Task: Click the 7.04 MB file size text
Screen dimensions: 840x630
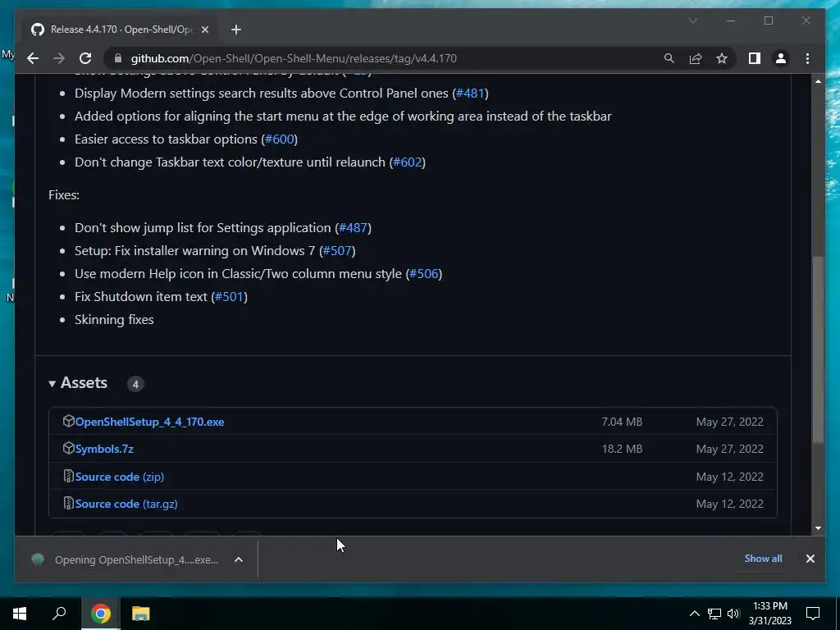Action: [622, 422]
